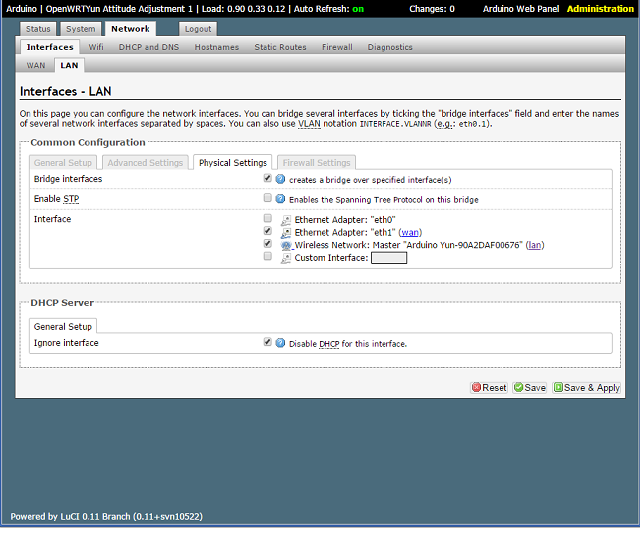Follow the wan link beside eth1
This screenshot has width=640, height=533.
click(410, 233)
